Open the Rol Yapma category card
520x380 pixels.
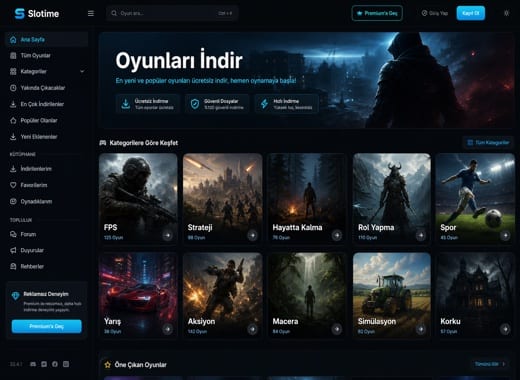(x=392, y=199)
